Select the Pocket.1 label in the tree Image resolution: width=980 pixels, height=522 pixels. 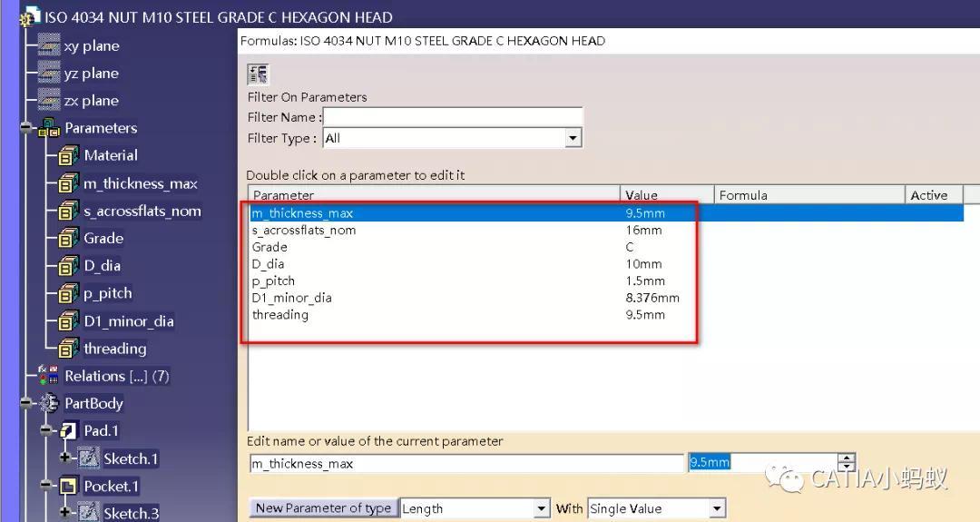pos(112,486)
